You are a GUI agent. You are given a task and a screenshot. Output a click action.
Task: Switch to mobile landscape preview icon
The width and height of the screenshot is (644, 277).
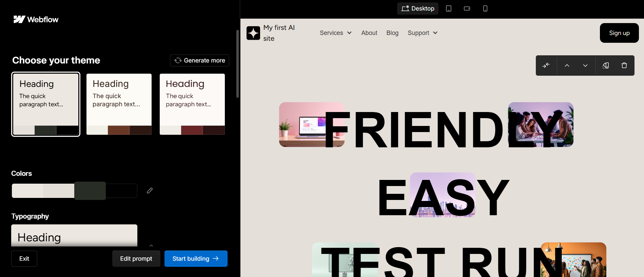(467, 8)
